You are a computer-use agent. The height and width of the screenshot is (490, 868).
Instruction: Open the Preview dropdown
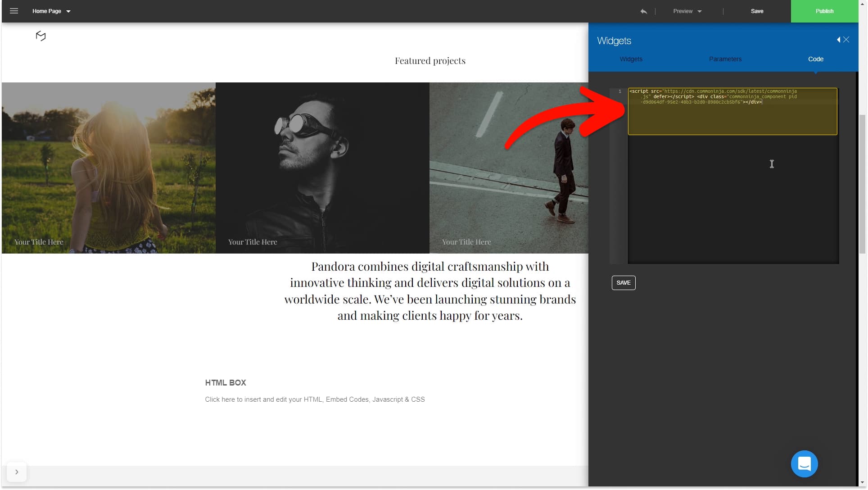tap(687, 11)
